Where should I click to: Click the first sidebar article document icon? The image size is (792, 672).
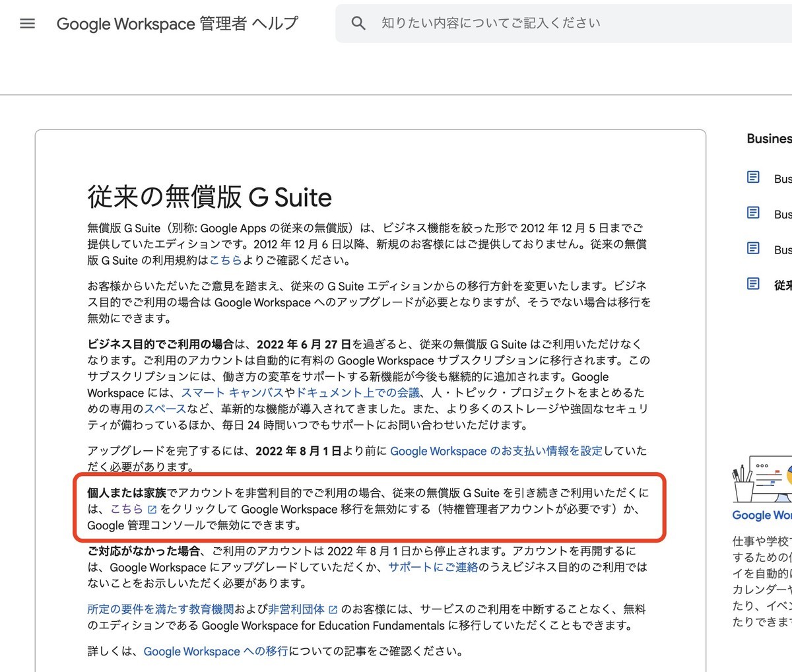[753, 177]
